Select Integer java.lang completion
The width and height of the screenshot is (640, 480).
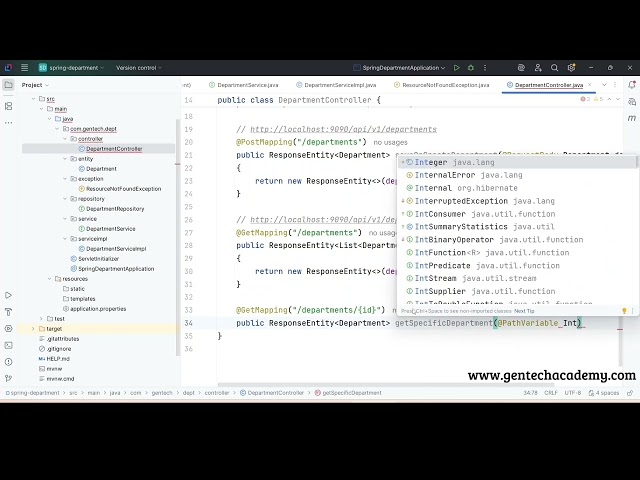pyautogui.click(x=517, y=162)
